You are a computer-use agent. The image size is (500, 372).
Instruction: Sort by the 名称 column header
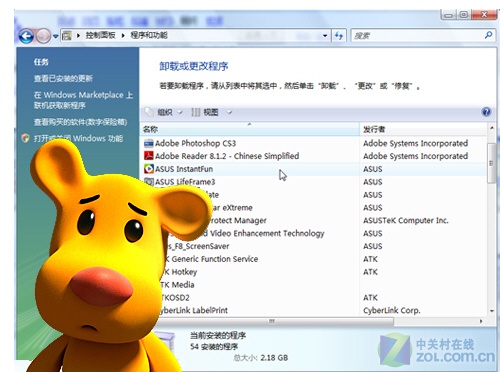tap(250, 129)
